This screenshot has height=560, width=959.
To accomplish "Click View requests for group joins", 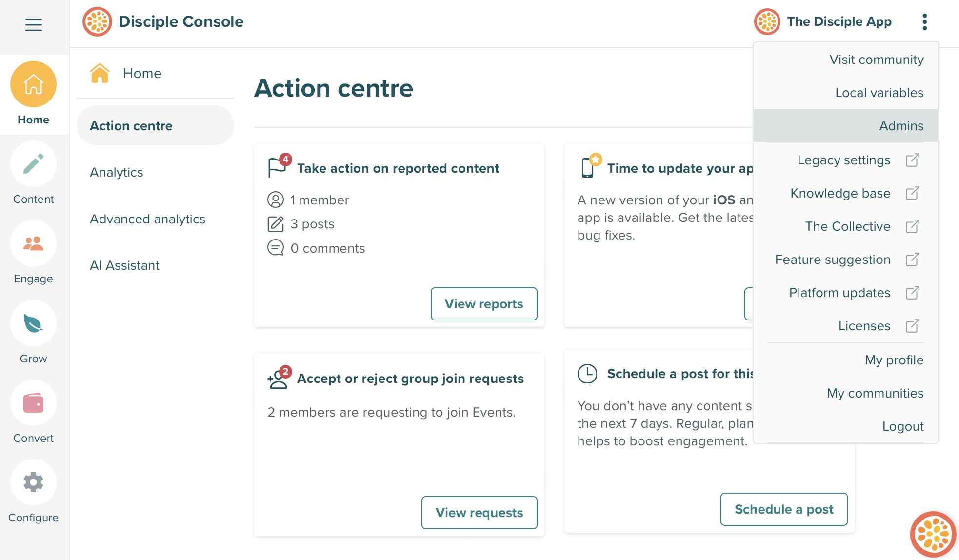I will (479, 513).
